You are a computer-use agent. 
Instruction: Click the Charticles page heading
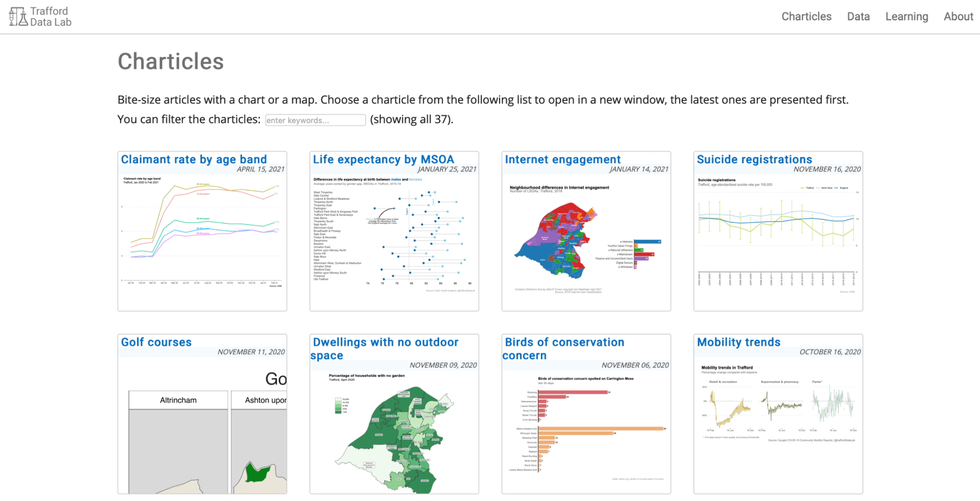(x=171, y=61)
